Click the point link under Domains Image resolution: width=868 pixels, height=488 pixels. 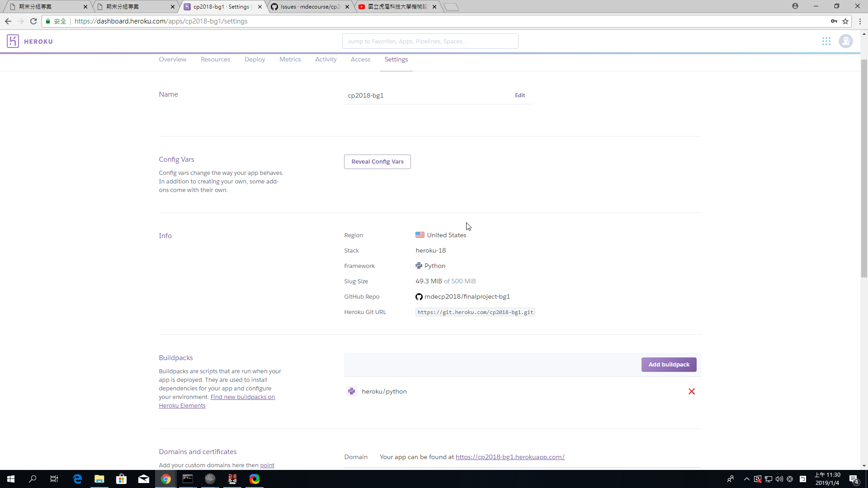(x=267, y=465)
